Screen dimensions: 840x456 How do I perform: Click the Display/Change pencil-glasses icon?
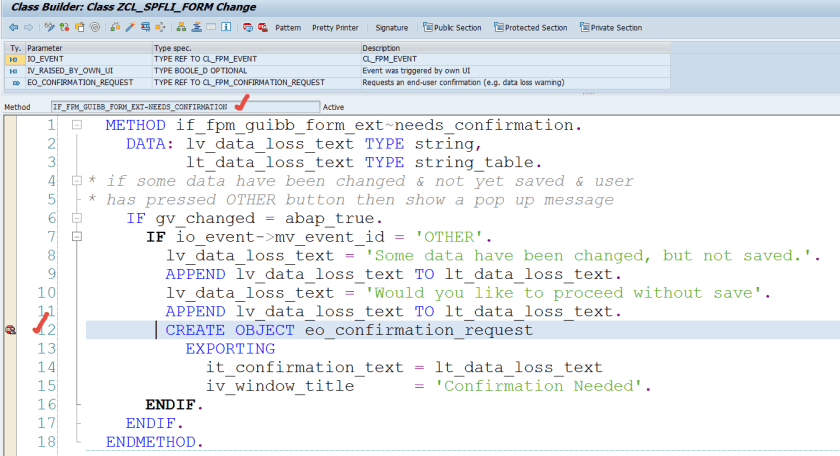(x=50, y=28)
